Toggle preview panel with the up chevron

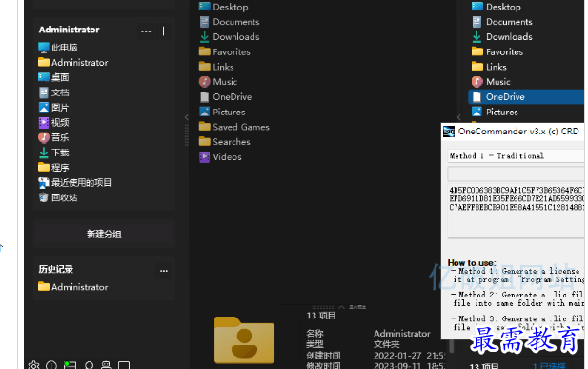point(341,307)
